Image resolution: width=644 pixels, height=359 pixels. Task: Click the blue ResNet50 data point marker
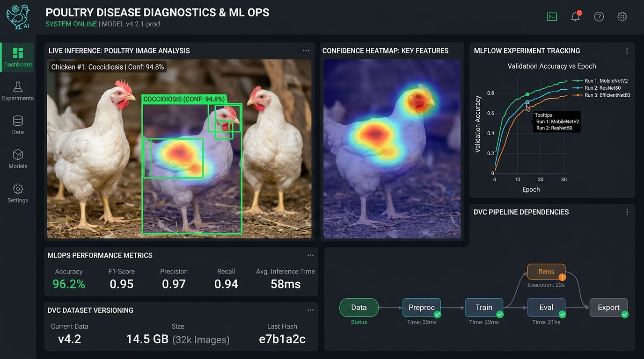coord(527,102)
